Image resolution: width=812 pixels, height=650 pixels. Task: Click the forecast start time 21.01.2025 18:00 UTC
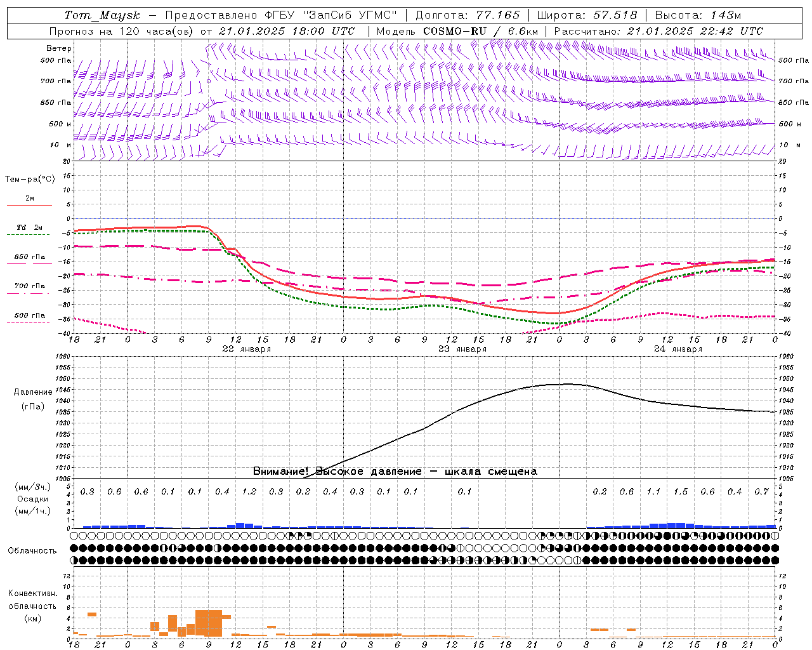(286, 31)
